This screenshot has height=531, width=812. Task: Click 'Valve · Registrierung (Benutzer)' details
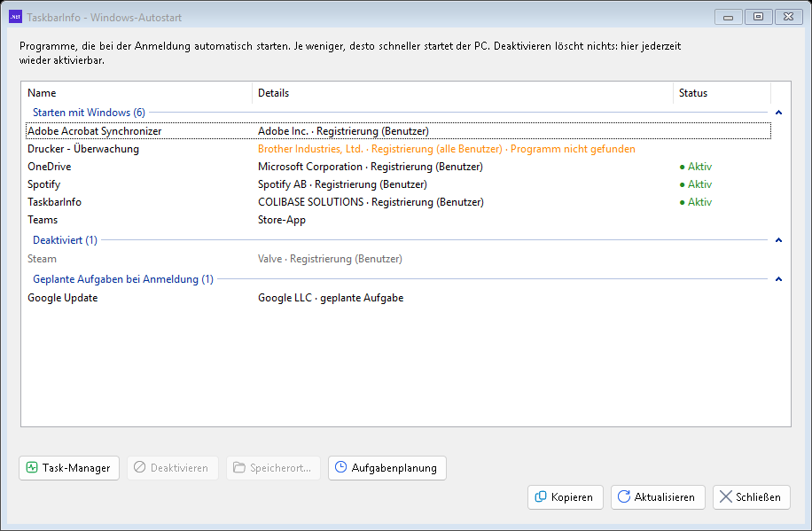click(330, 259)
